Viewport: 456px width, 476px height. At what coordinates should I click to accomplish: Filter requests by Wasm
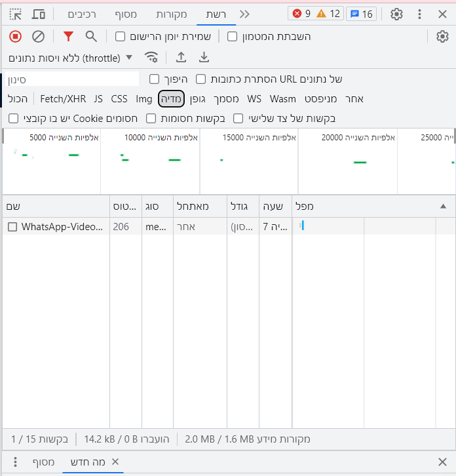283,99
